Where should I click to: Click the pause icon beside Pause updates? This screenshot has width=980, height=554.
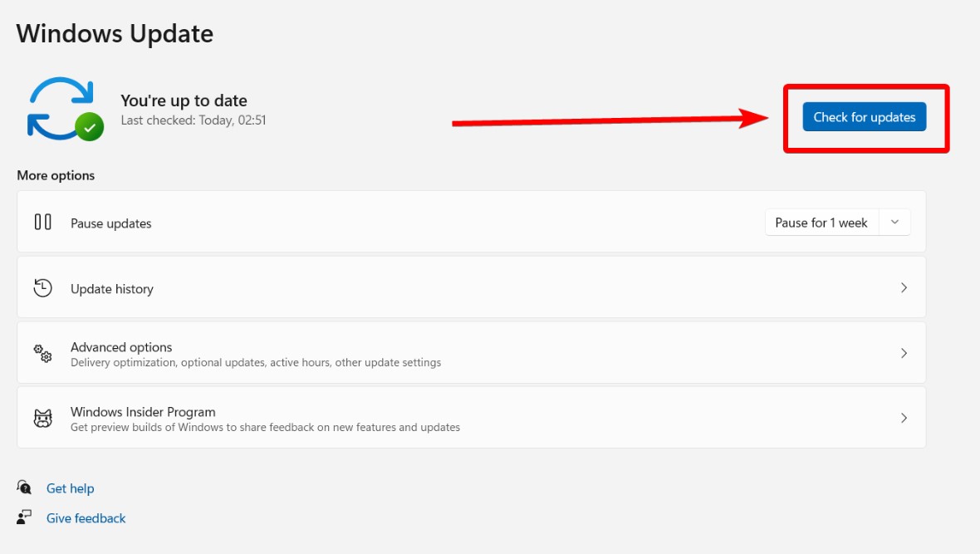pos(43,223)
